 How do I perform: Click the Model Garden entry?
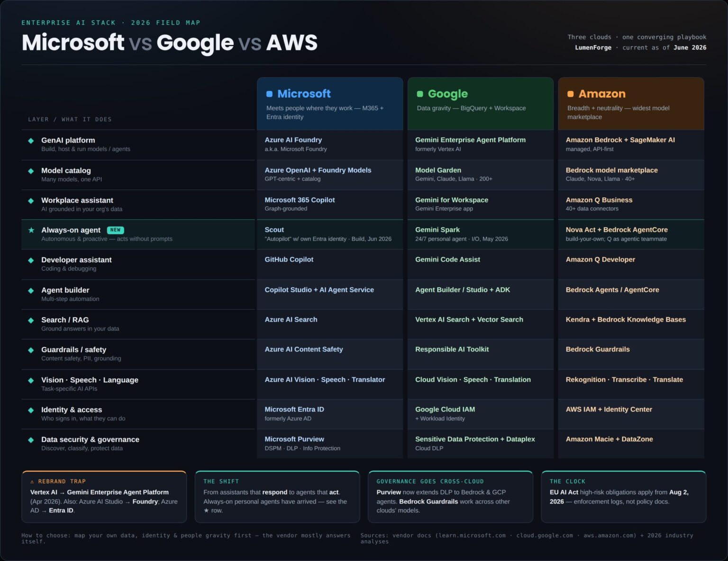438,170
